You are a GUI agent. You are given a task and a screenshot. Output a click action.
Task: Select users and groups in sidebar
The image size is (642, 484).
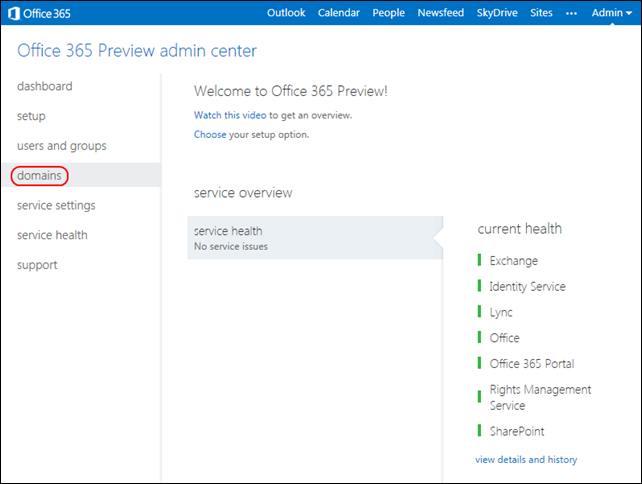62,146
